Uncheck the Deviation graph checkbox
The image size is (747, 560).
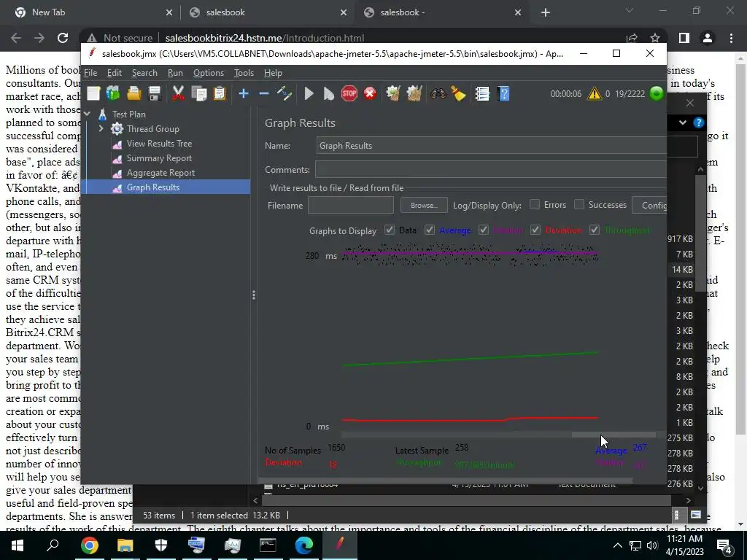[535, 230]
